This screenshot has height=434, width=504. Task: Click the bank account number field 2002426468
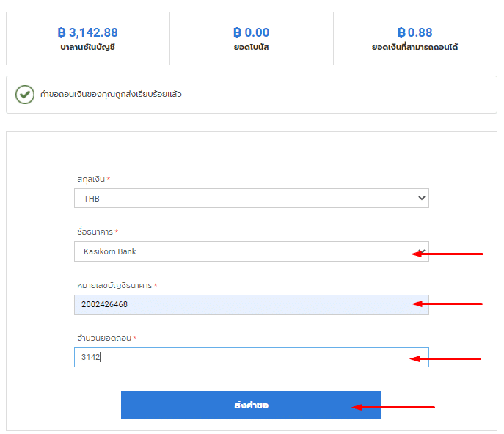tap(242, 304)
